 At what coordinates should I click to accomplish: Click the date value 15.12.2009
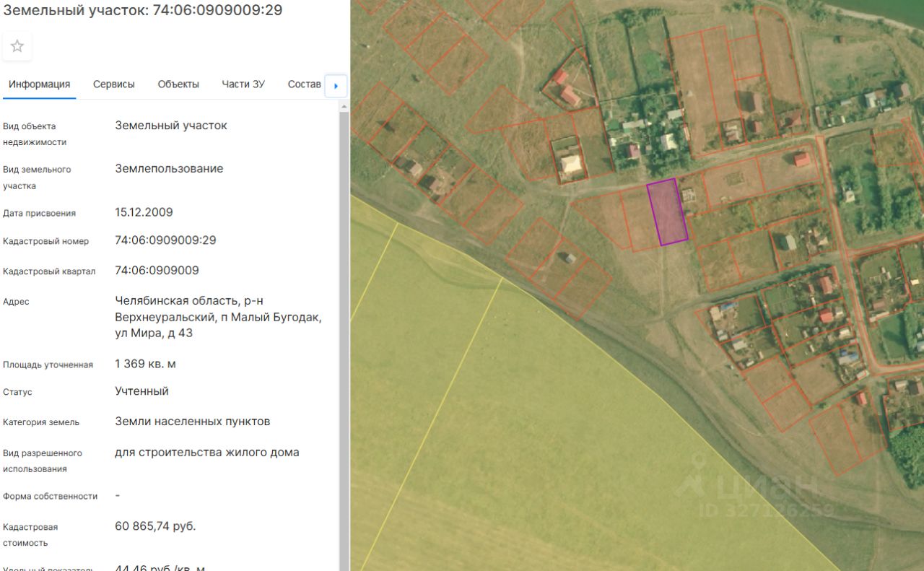[x=144, y=213]
